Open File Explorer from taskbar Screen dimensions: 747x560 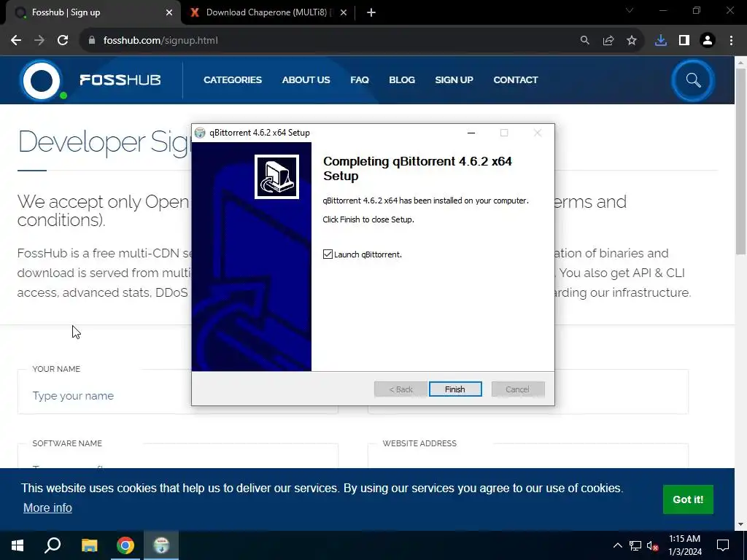pyautogui.click(x=89, y=545)
